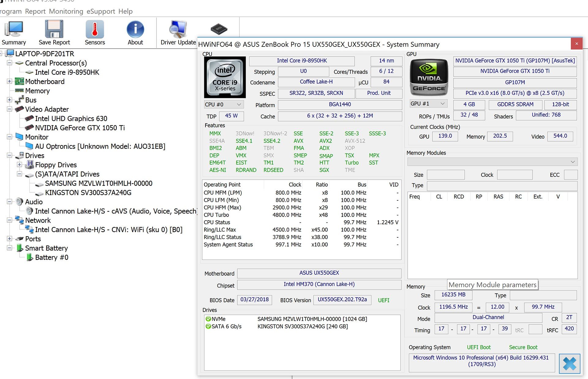Select Intel Core i9-8950HK tree item
The image size is (588, 379).
click(x=67, y=72)
